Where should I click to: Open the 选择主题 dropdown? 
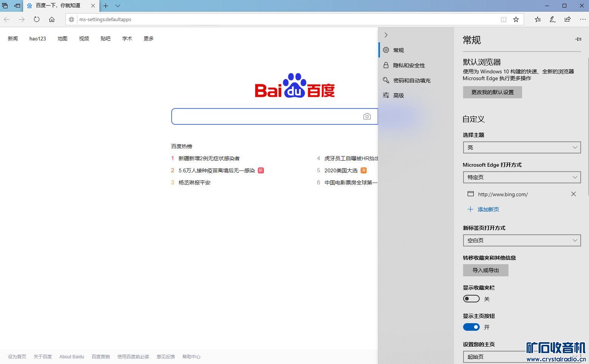[x=522, y=147]
